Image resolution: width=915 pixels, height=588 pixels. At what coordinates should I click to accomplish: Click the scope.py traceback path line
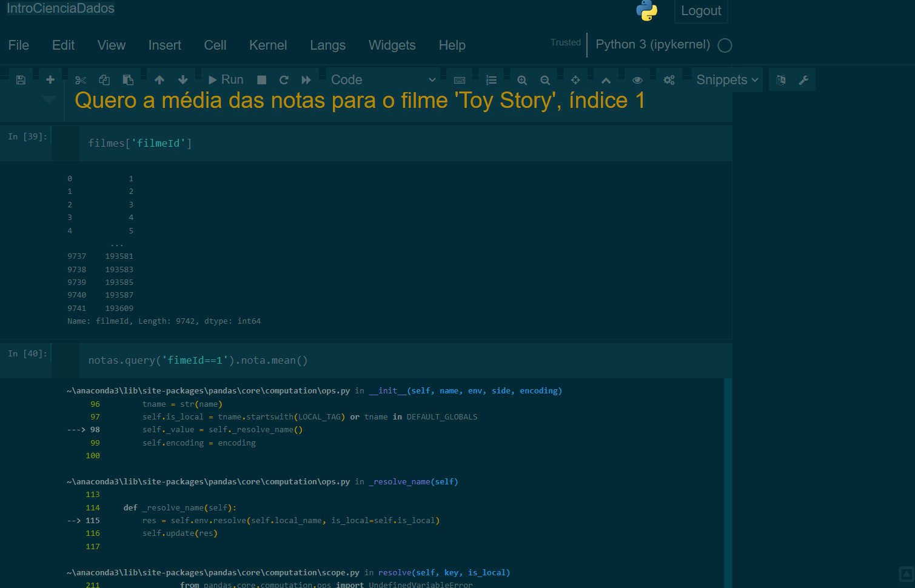(x=289, y=572)
